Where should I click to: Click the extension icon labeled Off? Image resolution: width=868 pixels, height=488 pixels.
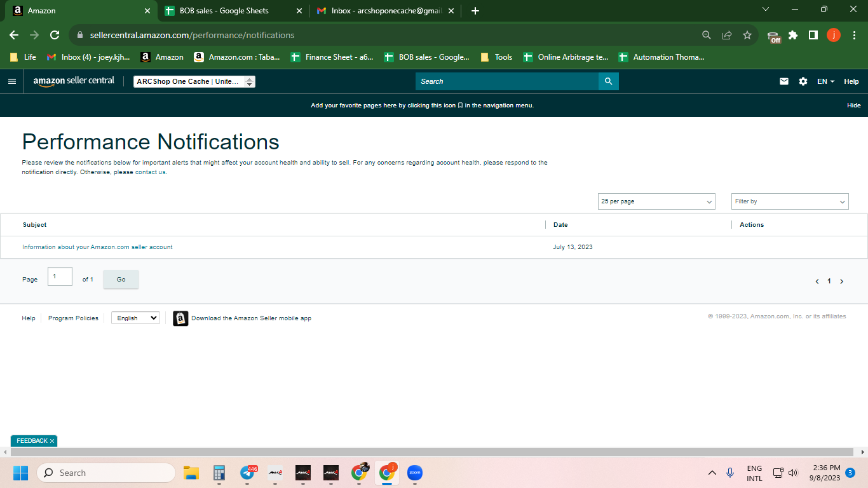click(773, 36)
